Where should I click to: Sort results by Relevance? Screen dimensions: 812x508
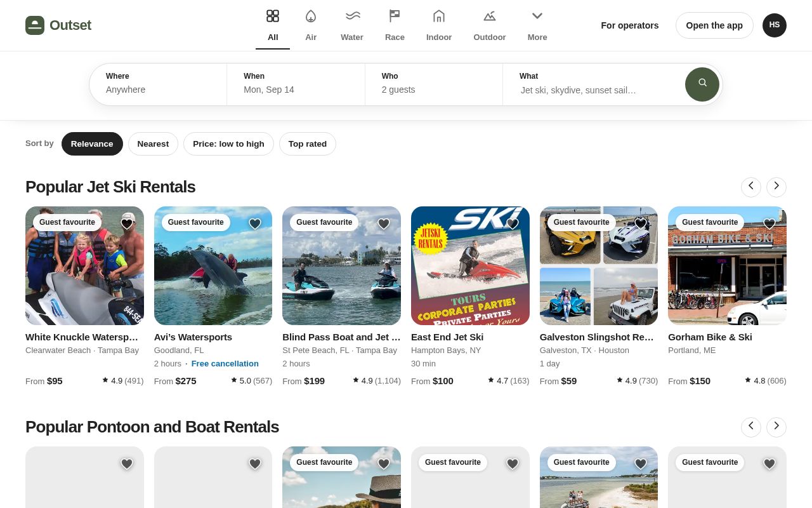pos(92,144)
